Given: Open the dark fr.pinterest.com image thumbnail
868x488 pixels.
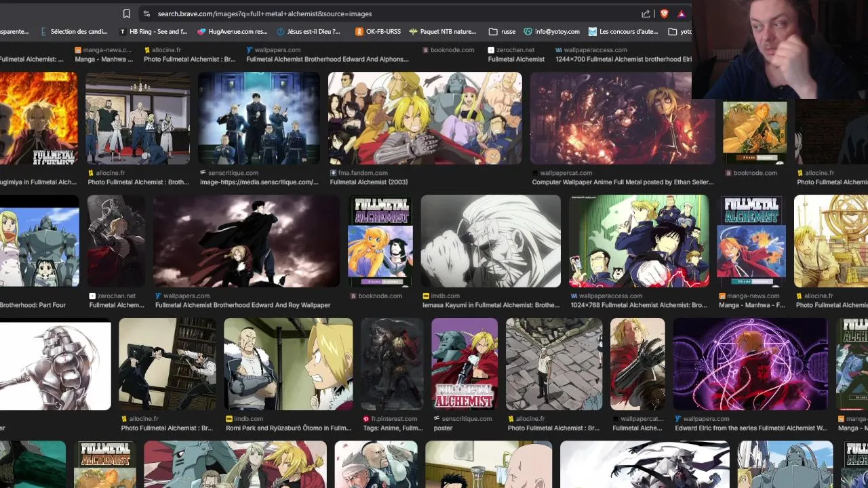Looking at the screenshot, I should click(392, 364).
